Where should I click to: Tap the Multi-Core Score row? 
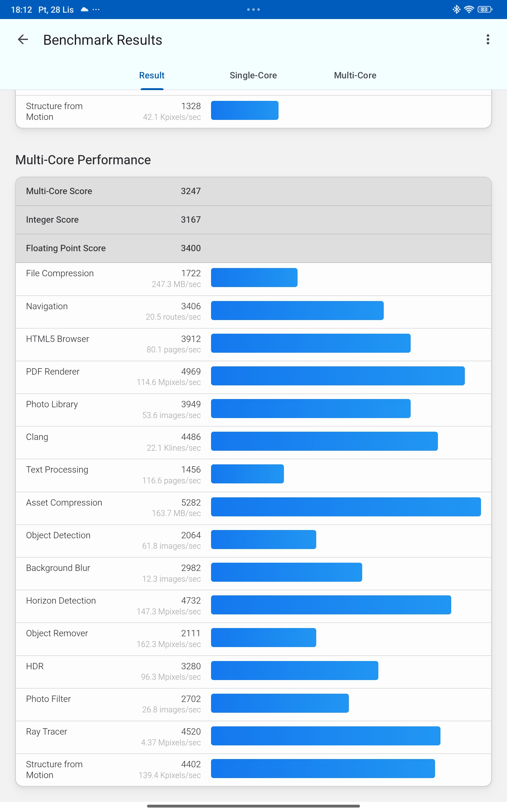253,191
